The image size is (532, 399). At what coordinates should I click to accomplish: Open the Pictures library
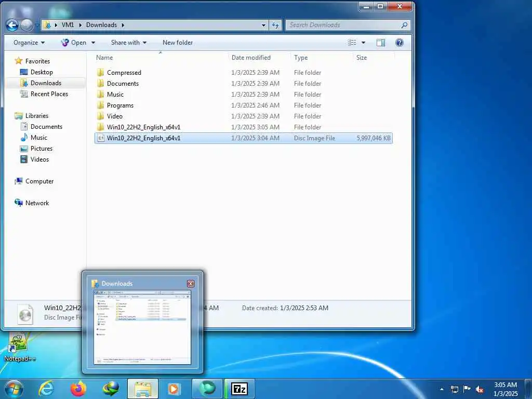coord(42,148)
